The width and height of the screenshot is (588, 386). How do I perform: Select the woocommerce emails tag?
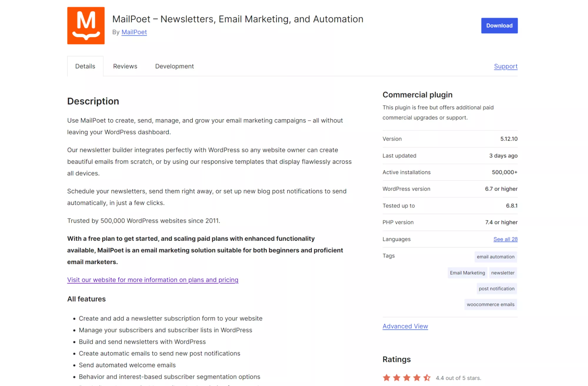pos(491,304)
